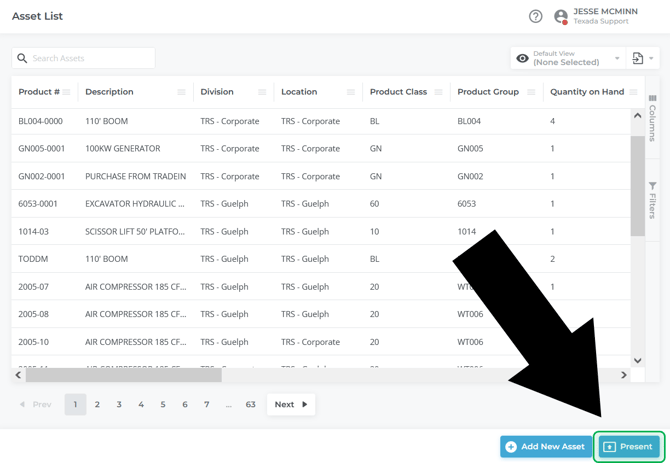The image size is (670, 463).
Task: Select the BL004-0000 110' BOOM row
Action: [x=200, y=121]
